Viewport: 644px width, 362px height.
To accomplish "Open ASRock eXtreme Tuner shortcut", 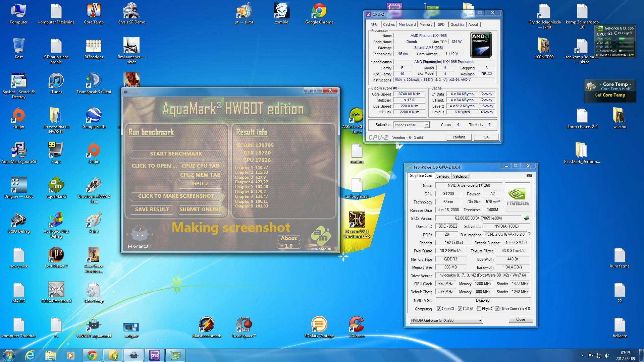I will 357,120.
